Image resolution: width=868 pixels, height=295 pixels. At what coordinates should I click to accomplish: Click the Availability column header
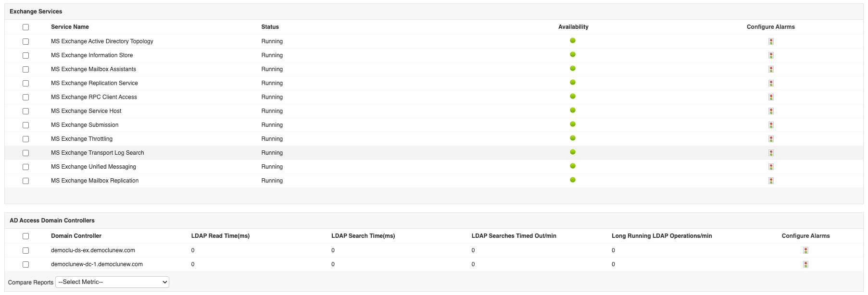coord(573,27)
